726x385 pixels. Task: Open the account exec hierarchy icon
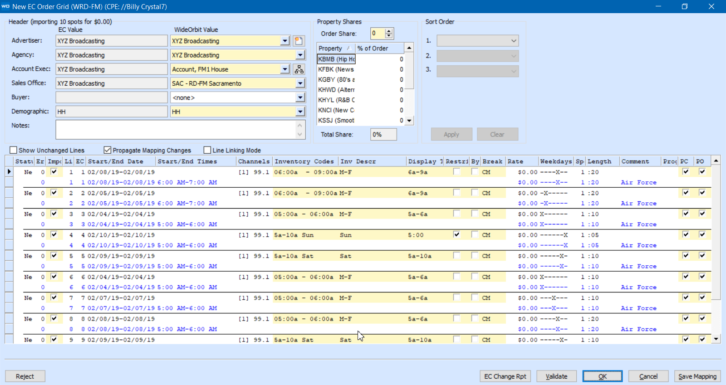299,69
